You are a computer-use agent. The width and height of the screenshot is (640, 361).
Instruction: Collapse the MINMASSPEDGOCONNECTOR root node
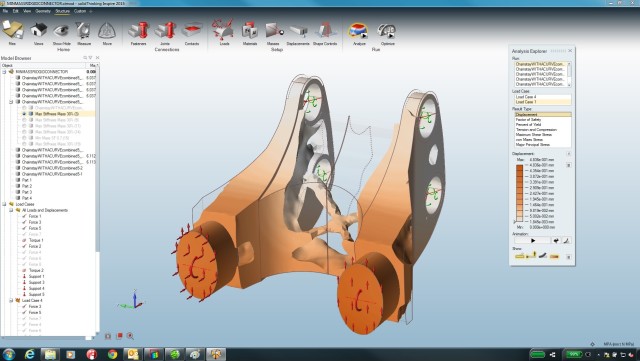[4, 71]
